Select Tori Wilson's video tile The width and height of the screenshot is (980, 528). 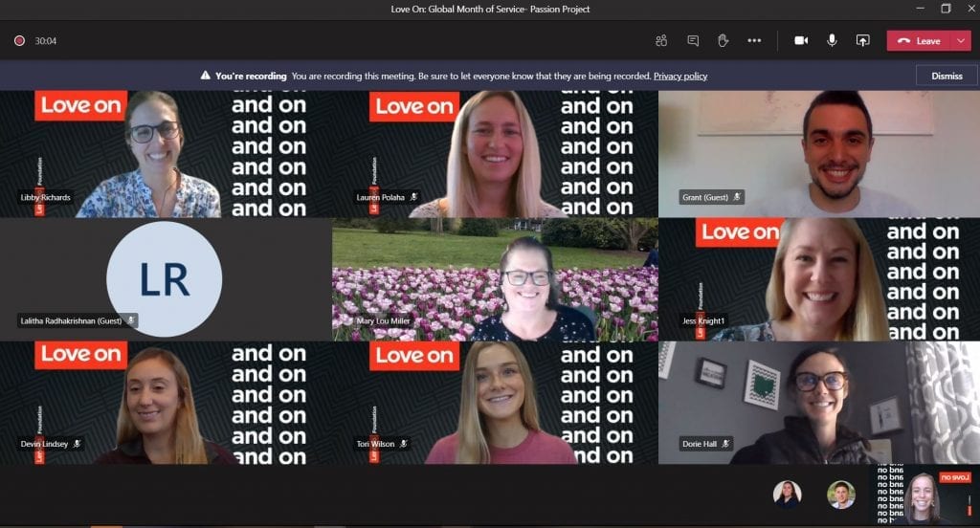[495, 403]
